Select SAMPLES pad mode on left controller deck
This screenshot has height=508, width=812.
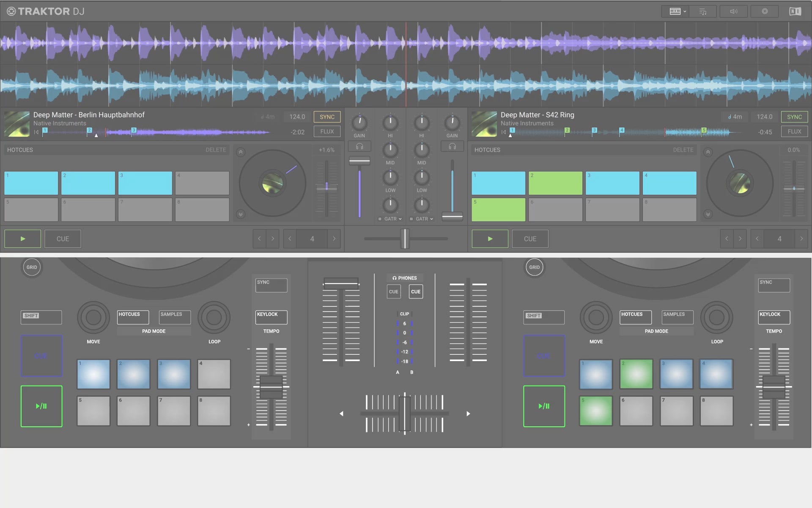click(175, 317)
